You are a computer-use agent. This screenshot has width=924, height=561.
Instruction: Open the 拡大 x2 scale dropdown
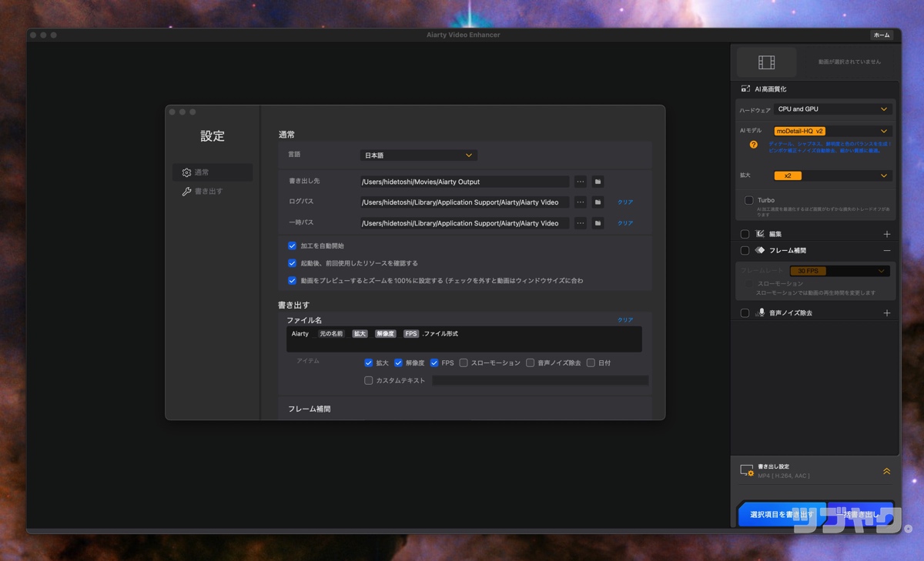[832, 175]
